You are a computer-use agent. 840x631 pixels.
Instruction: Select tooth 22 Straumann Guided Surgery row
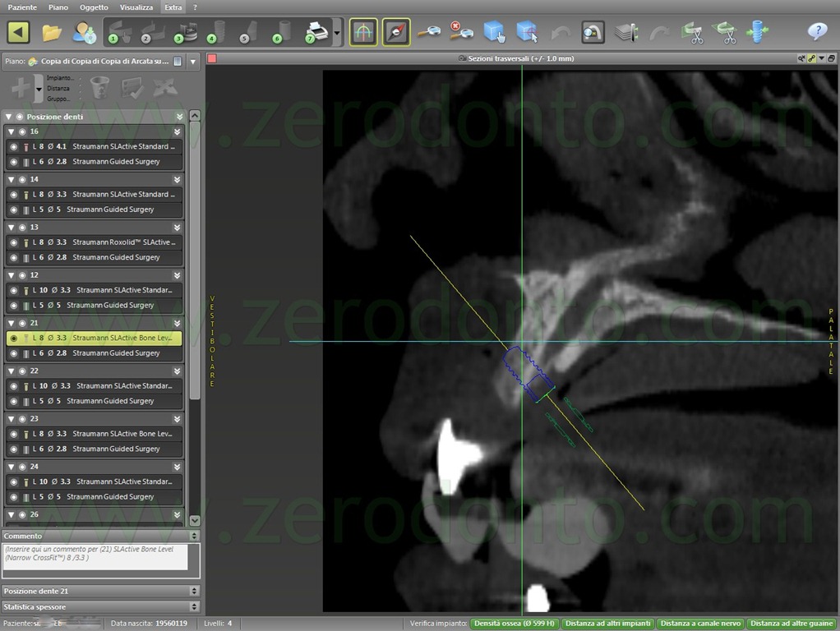click(x=95, y=401)
